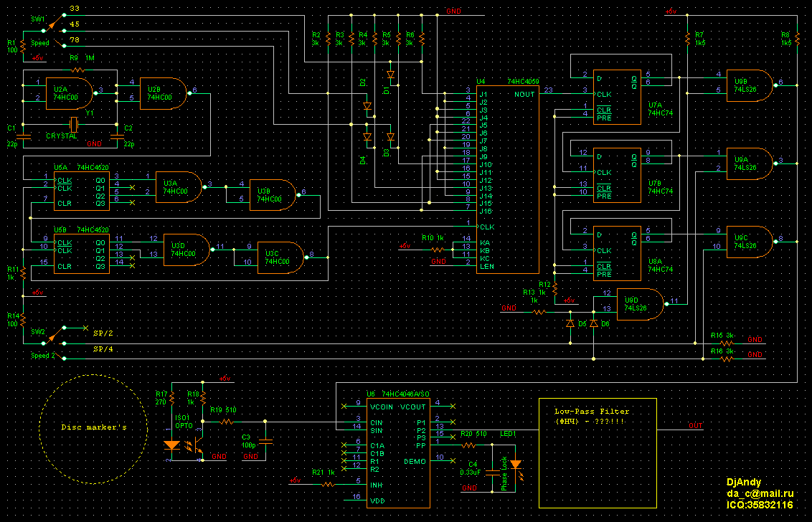Click the SW2 Speed 2 switch
The image size is (812, 522).
[x=54, y=343]
